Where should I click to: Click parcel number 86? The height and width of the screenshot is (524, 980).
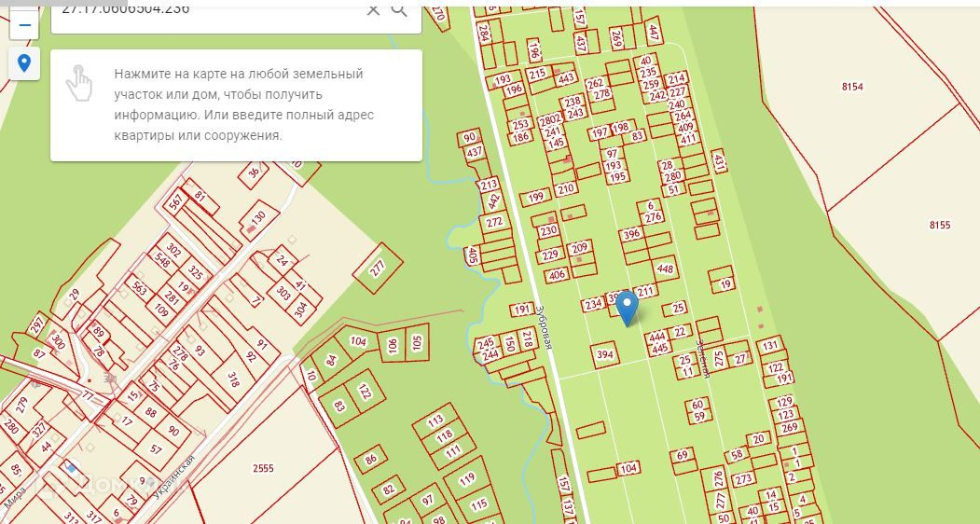point(371,460)
